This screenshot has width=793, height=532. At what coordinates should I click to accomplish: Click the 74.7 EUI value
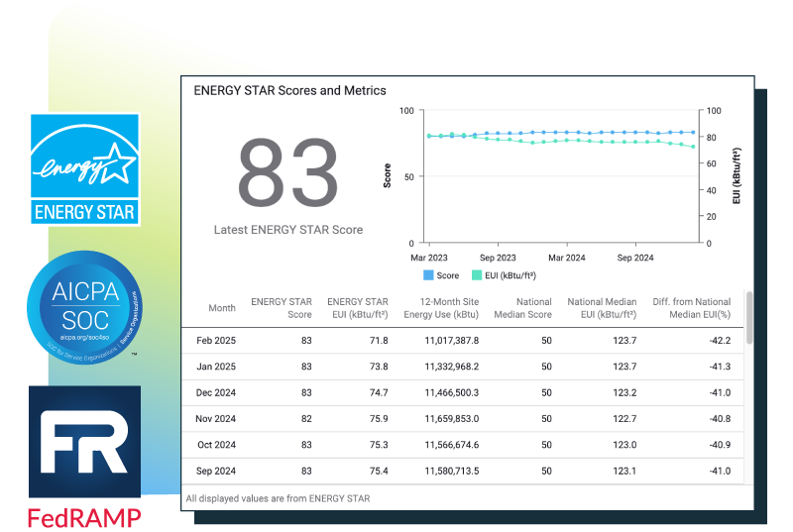point(379,393)
